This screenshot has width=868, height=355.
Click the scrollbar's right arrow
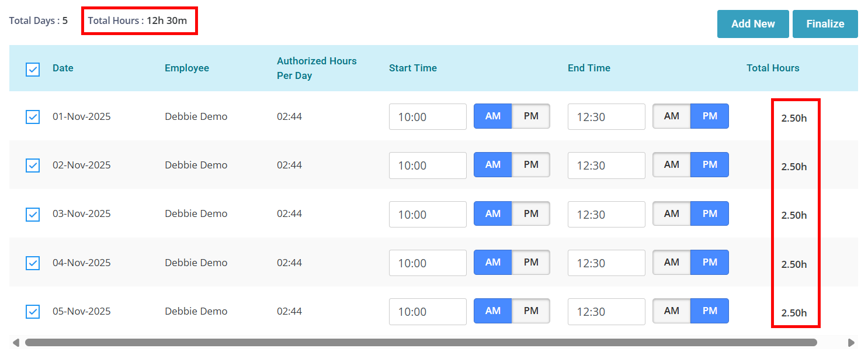click(x=851, y=342)
